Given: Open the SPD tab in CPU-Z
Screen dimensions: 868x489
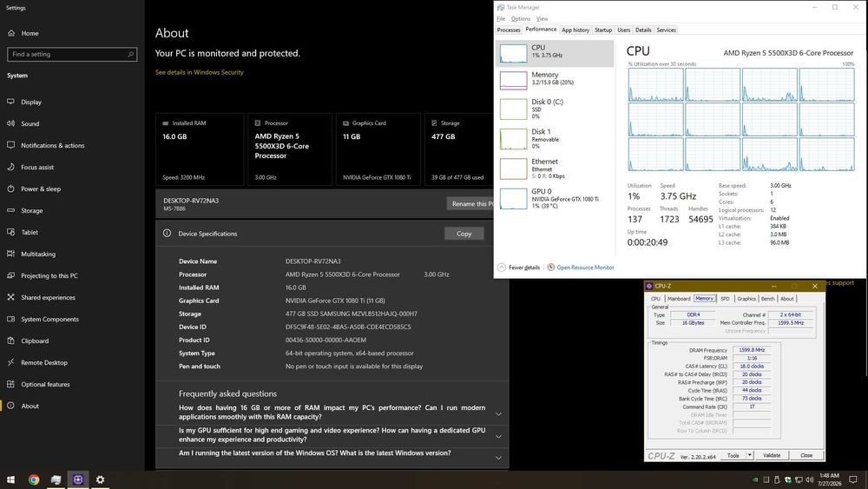Looking at the screenshot, I should (725, 299).
